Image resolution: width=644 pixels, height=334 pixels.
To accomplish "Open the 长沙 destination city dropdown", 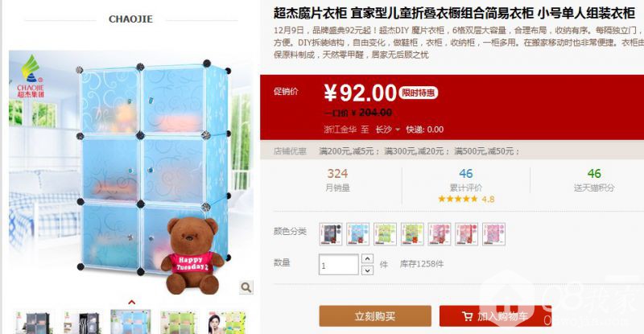I will point(387,130).
